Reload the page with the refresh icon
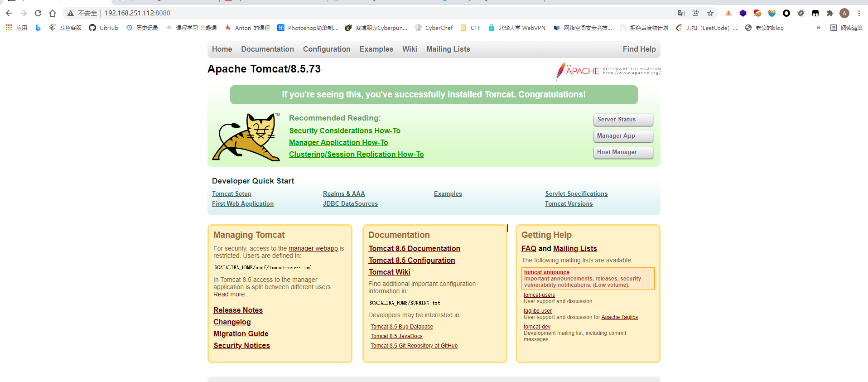 [38, 13]
